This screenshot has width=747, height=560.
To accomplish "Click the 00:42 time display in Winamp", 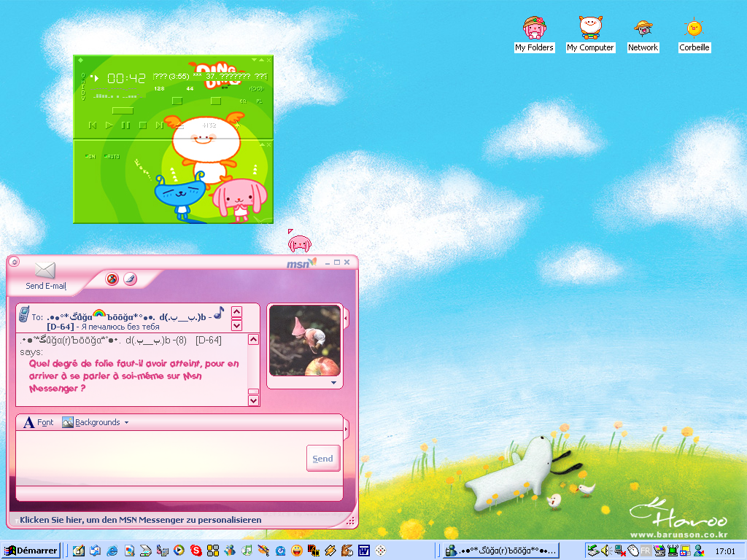I will 126,78.
